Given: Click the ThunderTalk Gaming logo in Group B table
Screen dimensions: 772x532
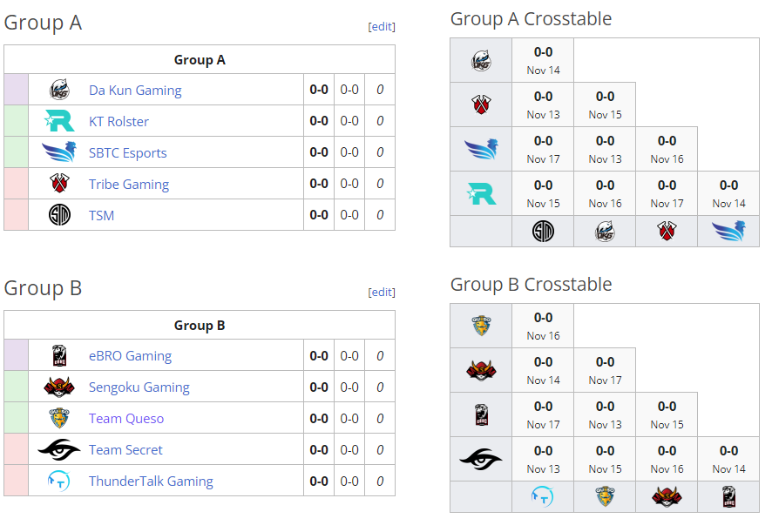Looking at the screenshot, I should [x=59, y=481].
